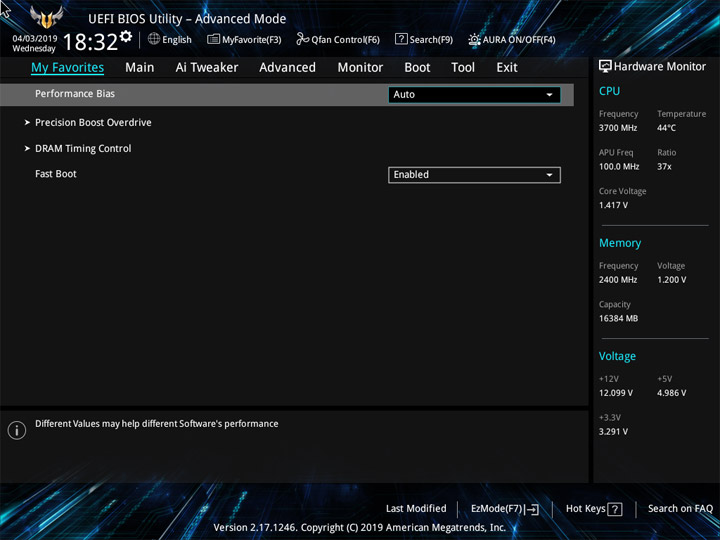Open the Fast Boot dropdown
The height and width of the screenshot is (540, 720).
pyautogui.click(x=474, y=175)
